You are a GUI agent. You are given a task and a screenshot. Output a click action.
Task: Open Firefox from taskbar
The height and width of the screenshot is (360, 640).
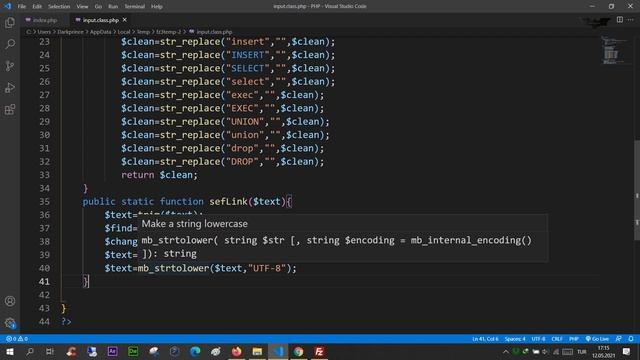(x=236, y=351)
